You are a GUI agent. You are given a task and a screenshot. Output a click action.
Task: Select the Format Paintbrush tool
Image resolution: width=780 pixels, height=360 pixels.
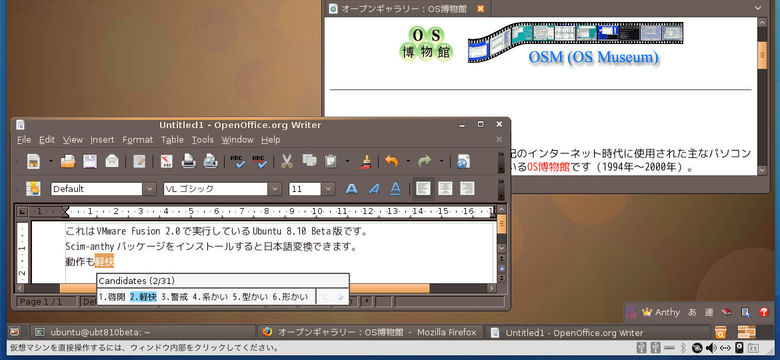[365, 161]
